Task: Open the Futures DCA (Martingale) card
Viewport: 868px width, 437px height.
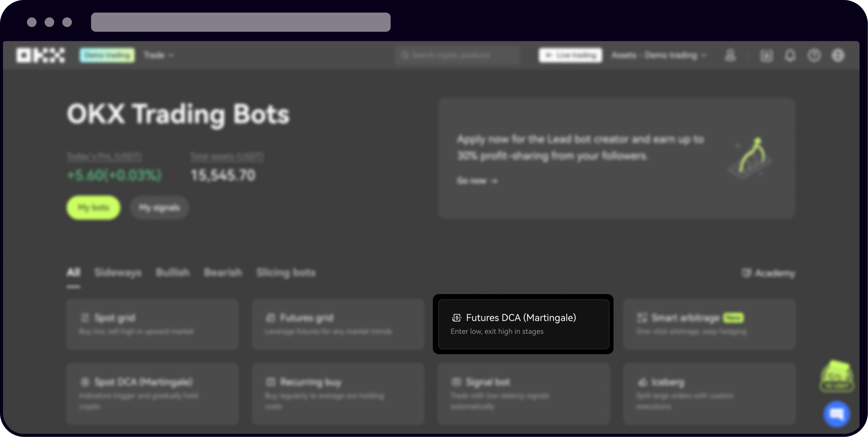Action: point(523,324)
